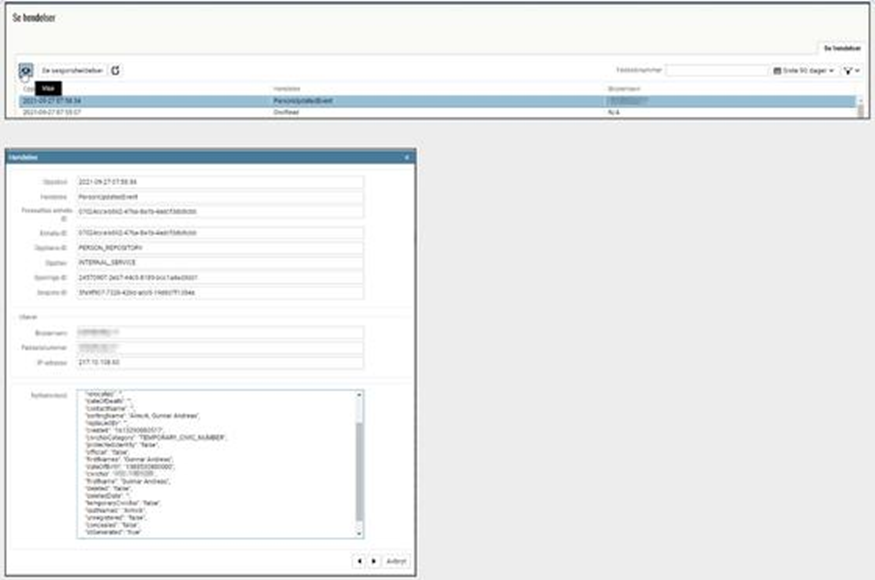Open the 'Siste 90 dager' date range dropdown
The width and height of the screenshot is (875, 580).
(x=804, y=71)
